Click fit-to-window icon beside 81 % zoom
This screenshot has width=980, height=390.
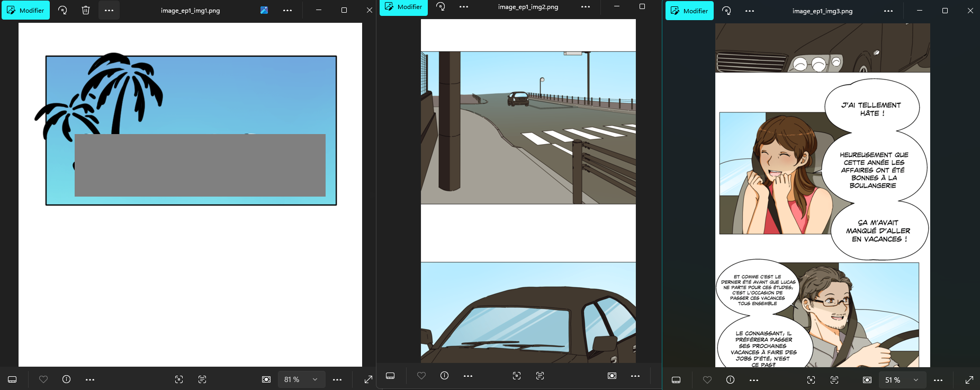tap(266, 379)
